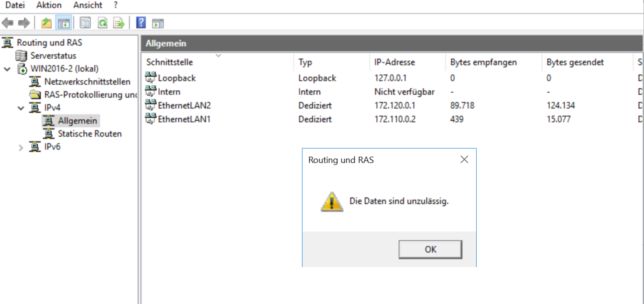Select the EthernetLAN2 interface row
This screenshot has width=644, height=304.
pos(184,105)
